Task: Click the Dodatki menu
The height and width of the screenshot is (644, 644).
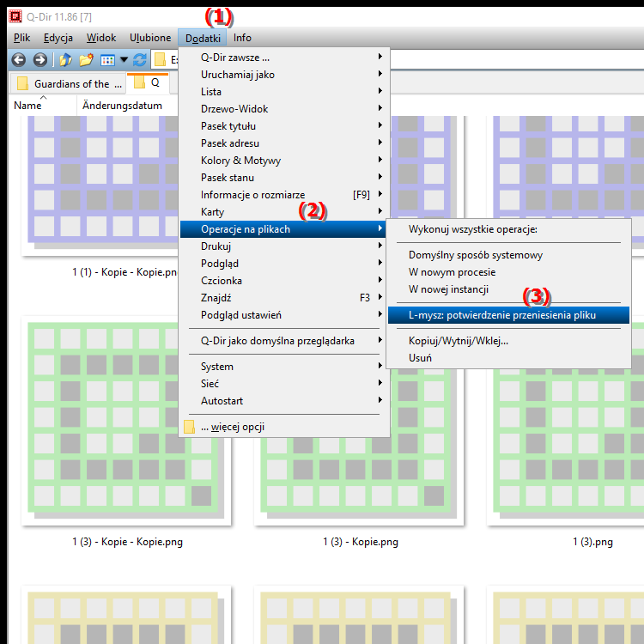Action: tap(203, 38)
